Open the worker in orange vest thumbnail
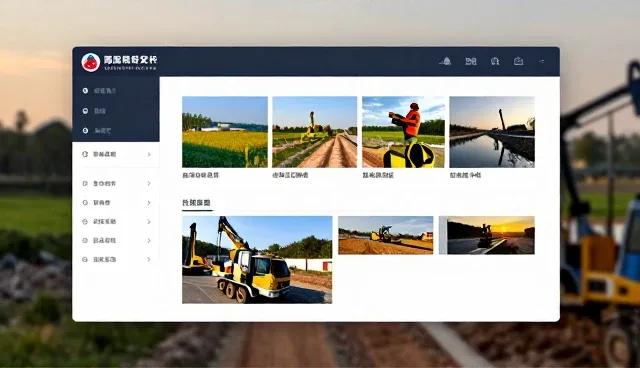The image size is (640, 368). (x=403, y=132)
